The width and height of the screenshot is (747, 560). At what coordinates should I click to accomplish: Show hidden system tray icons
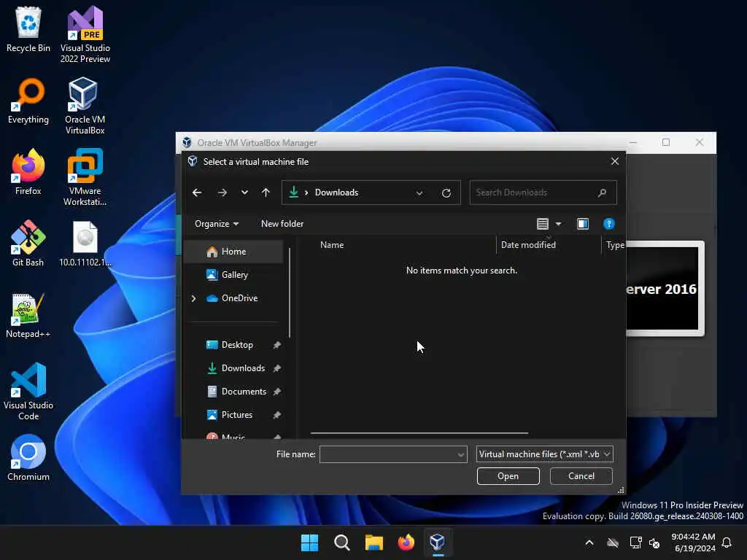(589, 542)
